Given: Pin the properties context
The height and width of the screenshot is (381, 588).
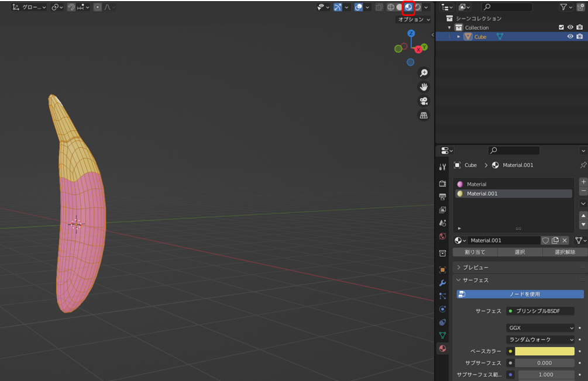Looking at the screenshot, I should [583, 165].
